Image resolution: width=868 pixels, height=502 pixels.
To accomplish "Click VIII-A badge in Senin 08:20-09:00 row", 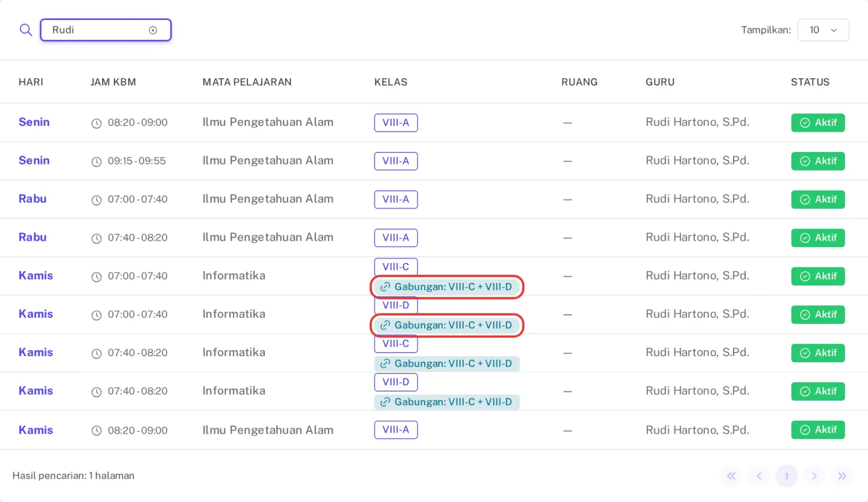I will (x=396, y=123).
